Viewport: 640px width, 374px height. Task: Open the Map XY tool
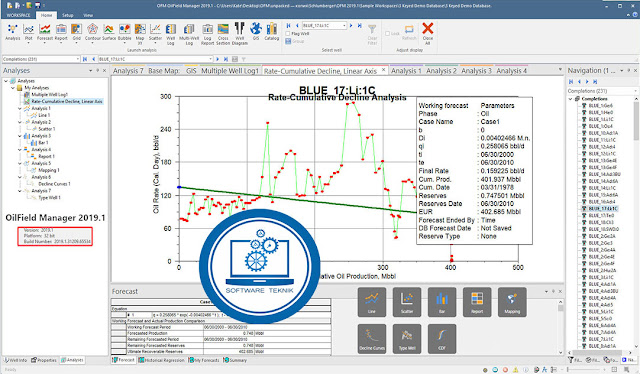(140, 33)
